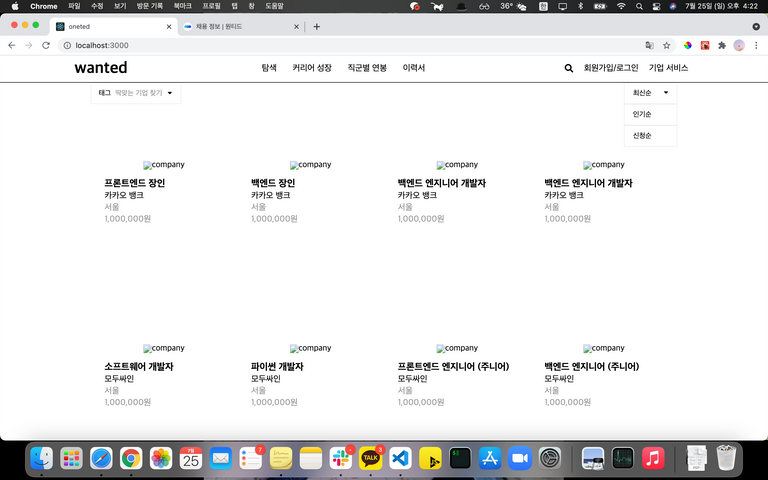Collapse the 최신순 sort dropdown
768x480 pixels.
click(x=650, y=93)
